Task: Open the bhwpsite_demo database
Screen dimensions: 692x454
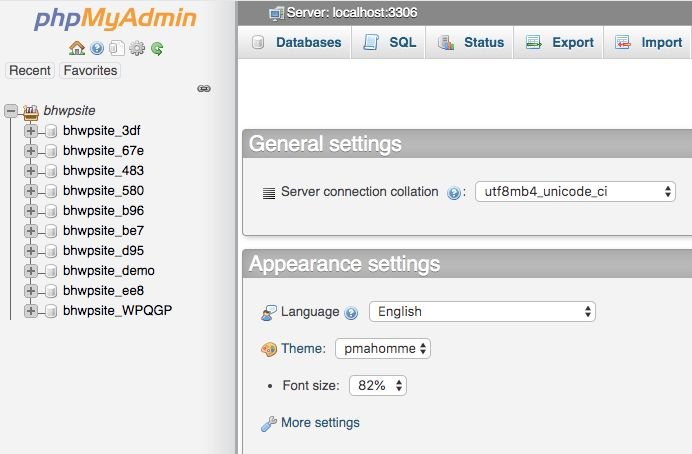Action: [109, 270]
